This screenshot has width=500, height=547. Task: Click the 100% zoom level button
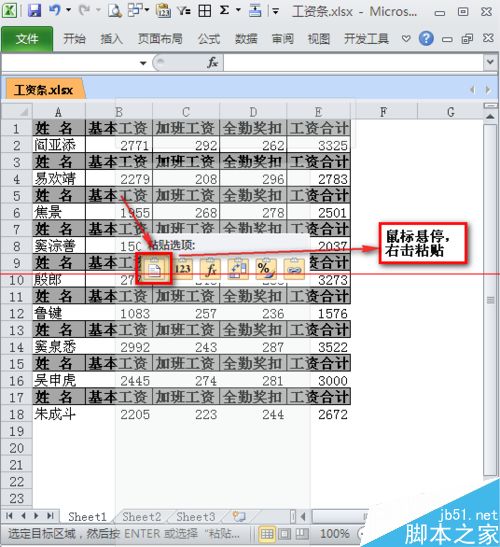pos(335,533)
